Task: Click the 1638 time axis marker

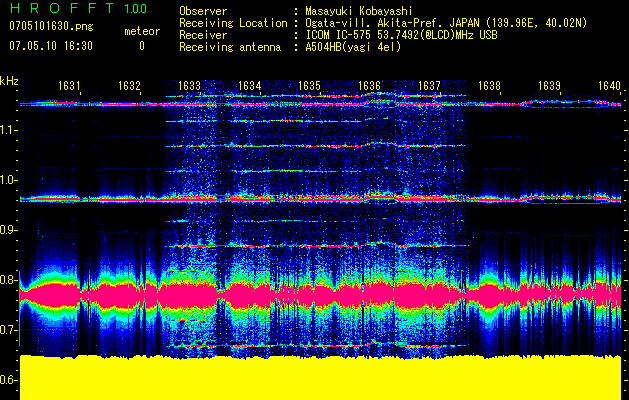Action: click(x=489, y=85)
